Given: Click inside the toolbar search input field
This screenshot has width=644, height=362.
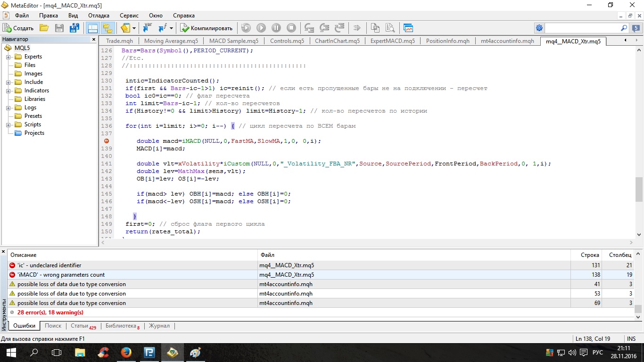Looking at the screenshot, I should click(x=582, y=28).
